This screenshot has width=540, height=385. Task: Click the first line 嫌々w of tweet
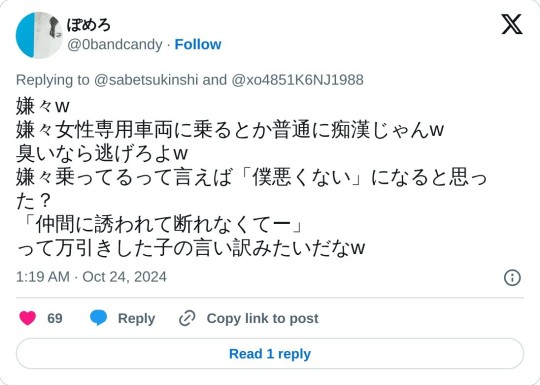click(43, 106)
